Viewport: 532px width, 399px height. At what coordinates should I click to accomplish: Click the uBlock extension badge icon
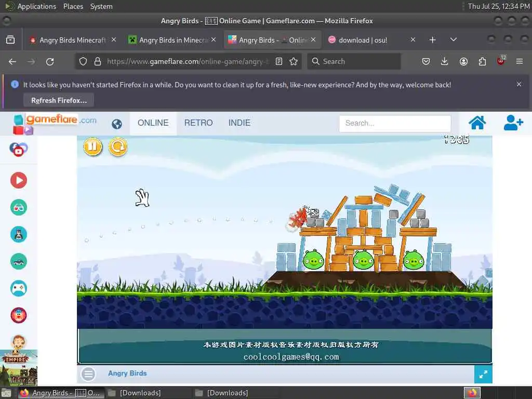tap(501, 61)
